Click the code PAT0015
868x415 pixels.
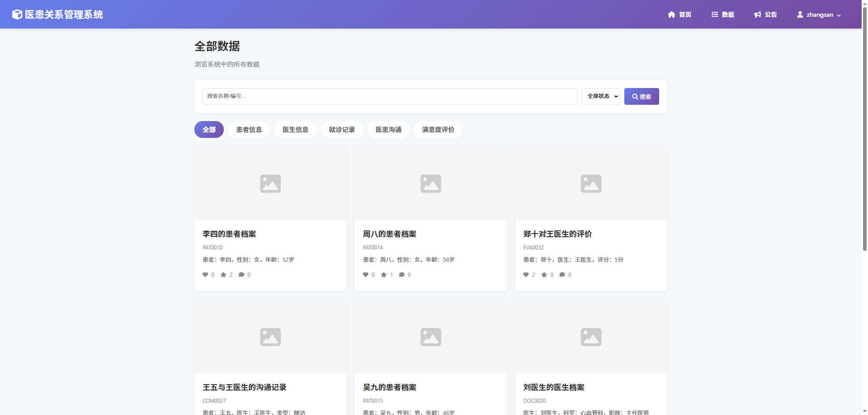(373, 401)
